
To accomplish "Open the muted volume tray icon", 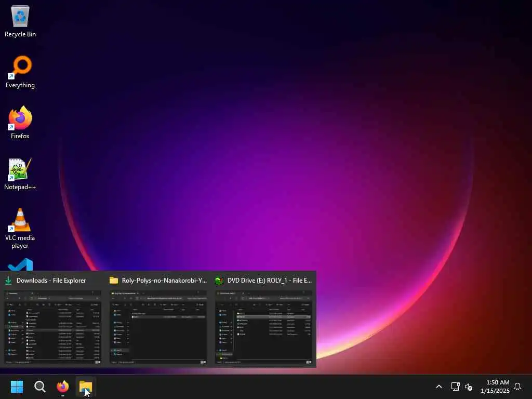I will 469,387.
